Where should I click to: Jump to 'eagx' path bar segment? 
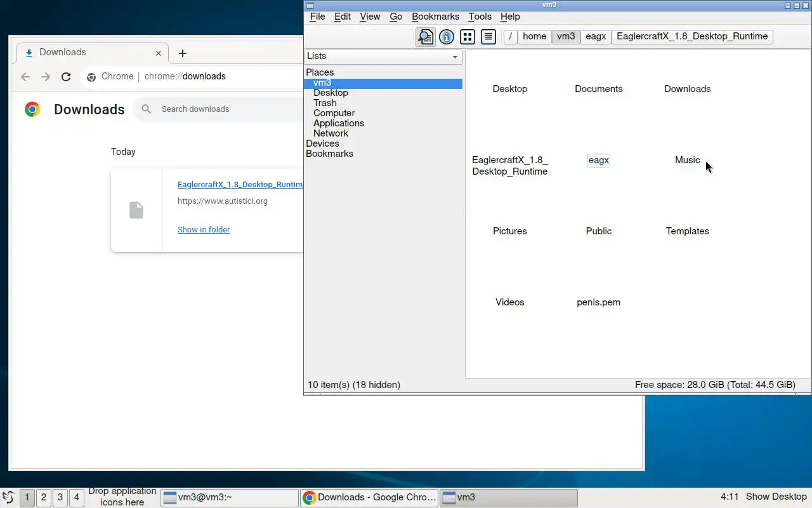click(x=596, y=36)
